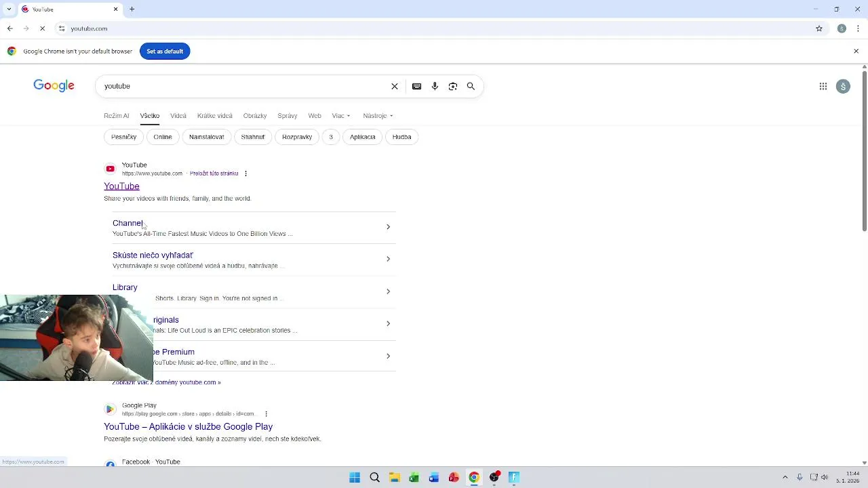This screenshot has height=488, width=868.
Task: Open three-dot options for Google Play result
Action: [266, 413]
